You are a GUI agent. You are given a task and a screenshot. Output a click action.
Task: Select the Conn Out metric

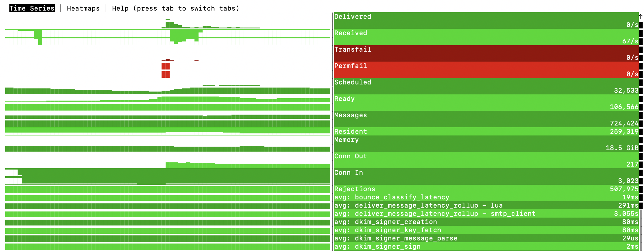(485, 160)
